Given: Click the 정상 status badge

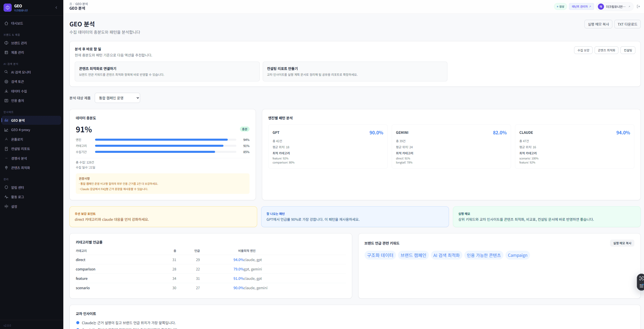Looking at the screenshot, I should (x=560, y=7).
